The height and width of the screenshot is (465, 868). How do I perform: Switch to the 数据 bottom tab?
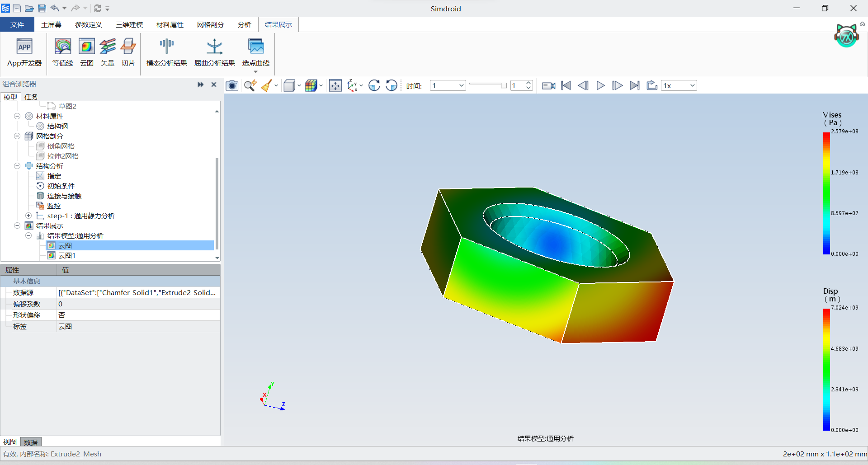31,442
